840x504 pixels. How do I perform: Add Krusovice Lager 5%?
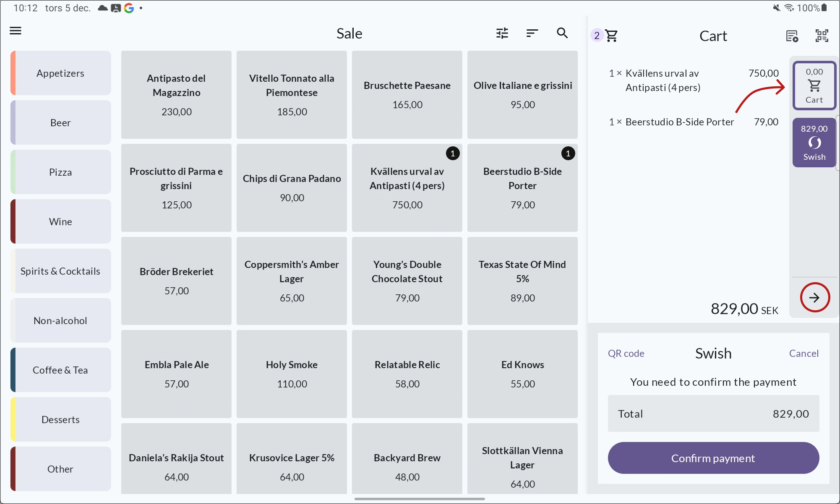point(292,459)
